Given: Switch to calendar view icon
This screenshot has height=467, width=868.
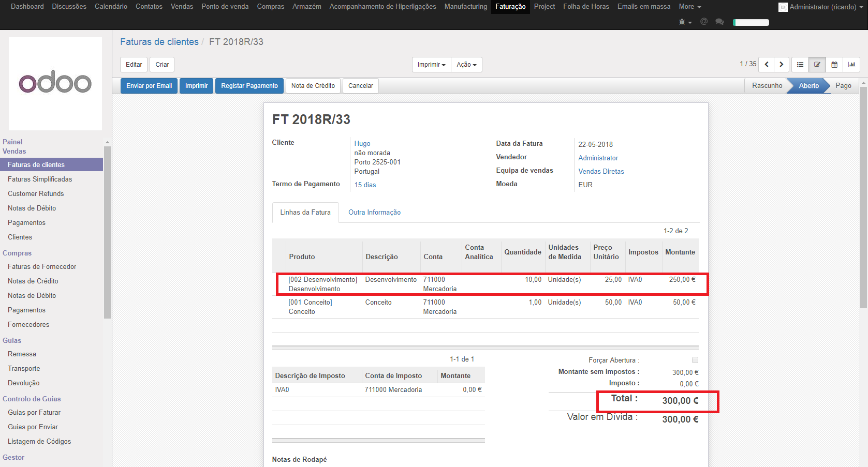Looking at the screenshot, I should coord(834,65).
